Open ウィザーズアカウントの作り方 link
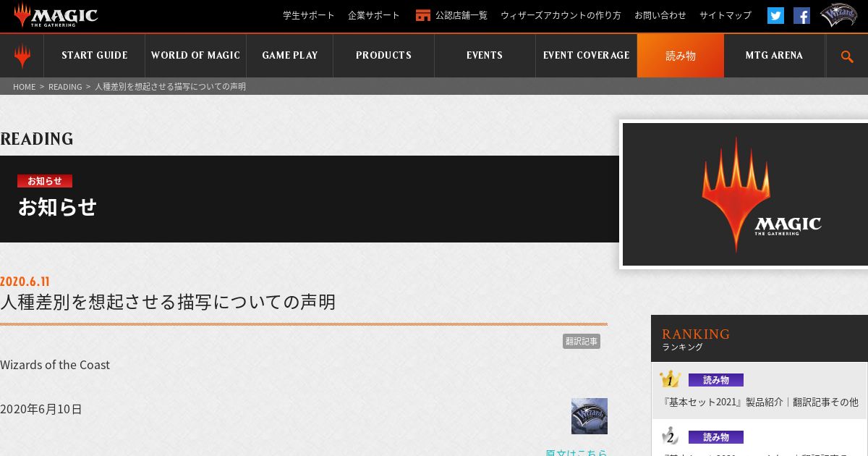The width and height of the screenshot is (868, 456). pyautogui.click(x=561, y=15)
